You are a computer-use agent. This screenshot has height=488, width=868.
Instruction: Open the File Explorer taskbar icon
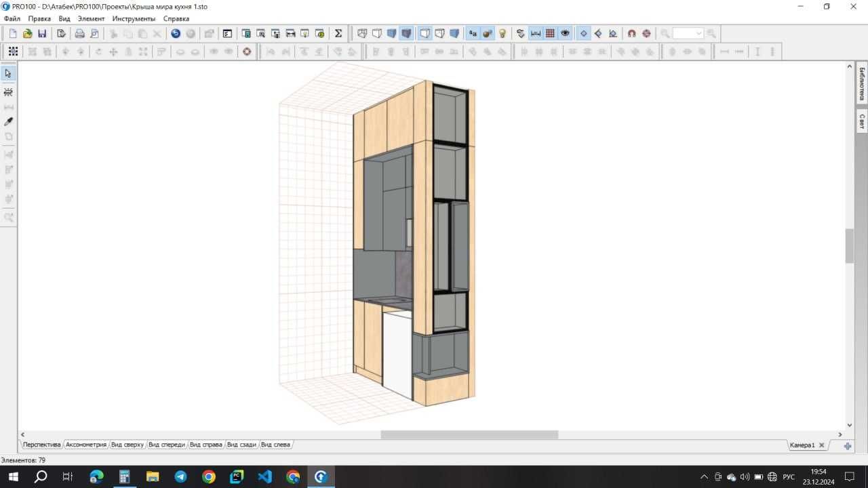click(153, 476)
